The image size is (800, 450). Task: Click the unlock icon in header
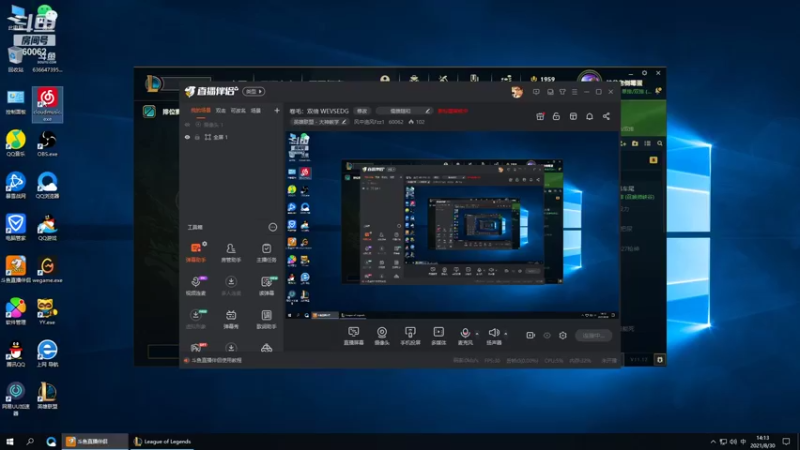click(x=556, y=116)
